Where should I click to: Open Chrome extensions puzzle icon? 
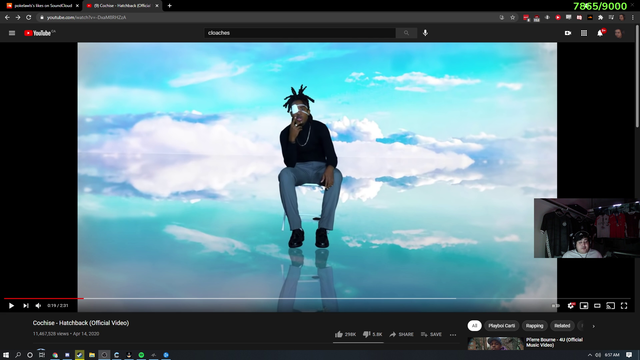point(600,18)
